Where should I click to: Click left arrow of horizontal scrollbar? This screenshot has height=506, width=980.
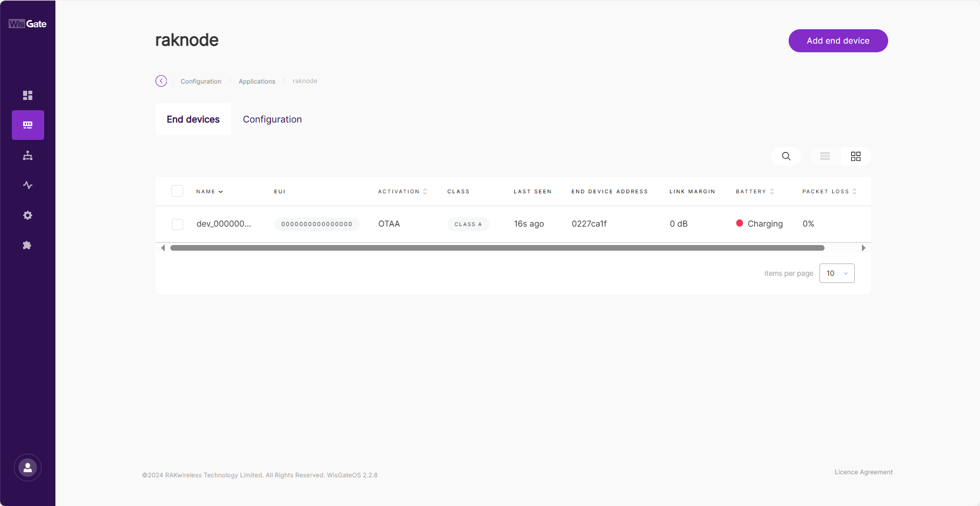163,248
